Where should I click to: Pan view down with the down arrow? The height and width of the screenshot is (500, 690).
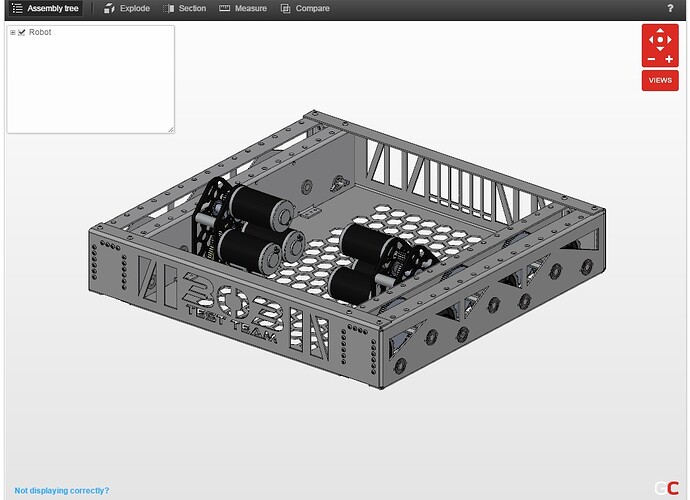tap(660, 48)
